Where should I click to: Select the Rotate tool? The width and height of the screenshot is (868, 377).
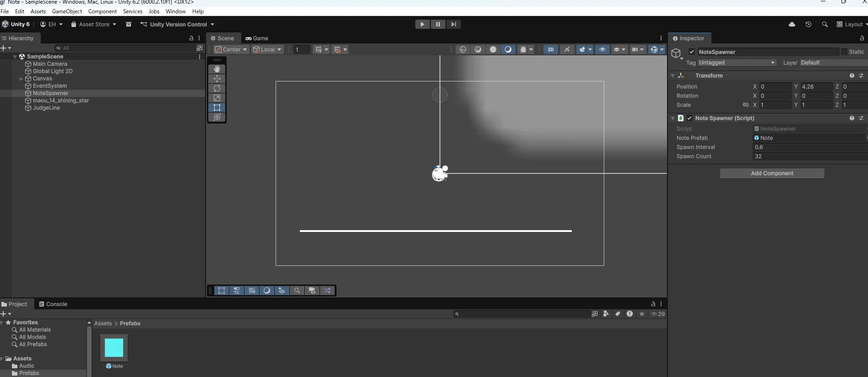(217, 88)
